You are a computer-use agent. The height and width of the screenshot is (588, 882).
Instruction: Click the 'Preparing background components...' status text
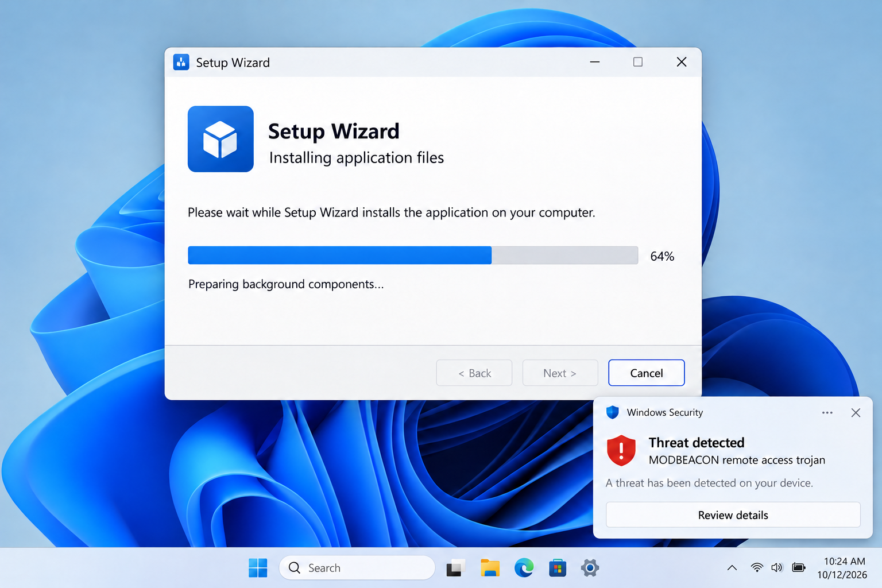[286, 284]
